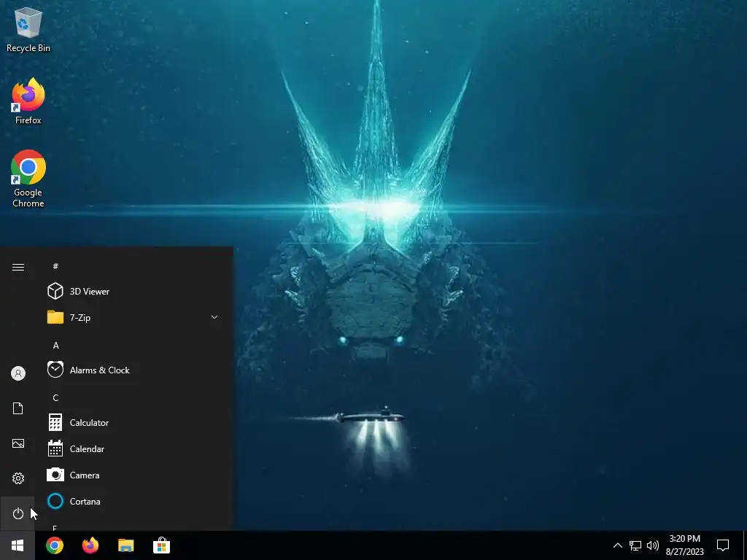This screenshot has width=747, height=560.
Task: Click the # letter group header
Action: click(x=55, y=266)
